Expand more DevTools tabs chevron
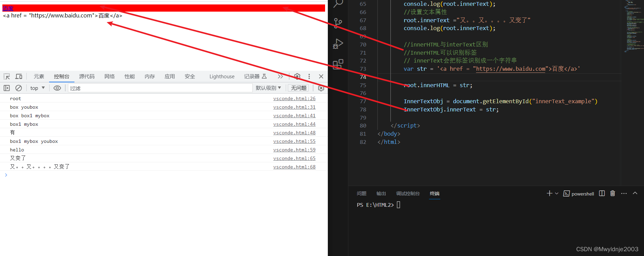The width and height of the screenshot is (644, 256). pos(280,77)
